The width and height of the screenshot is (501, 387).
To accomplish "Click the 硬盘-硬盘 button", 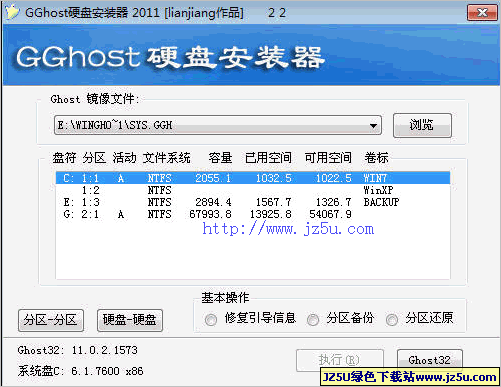I will pos(130,320).
